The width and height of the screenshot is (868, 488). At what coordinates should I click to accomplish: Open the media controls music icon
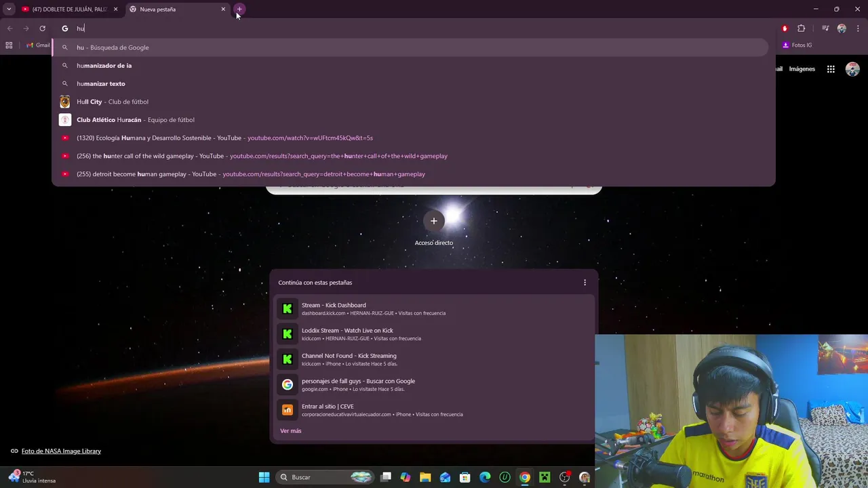point(825,28)
